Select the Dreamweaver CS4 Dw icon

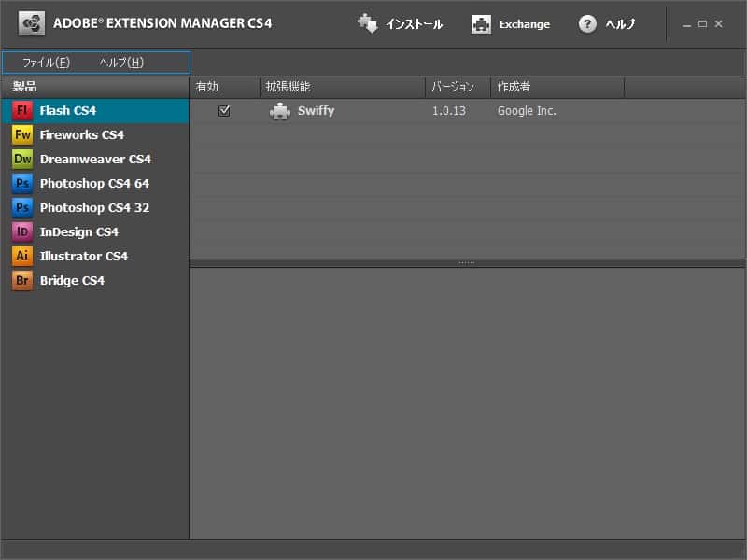[22, 159]
